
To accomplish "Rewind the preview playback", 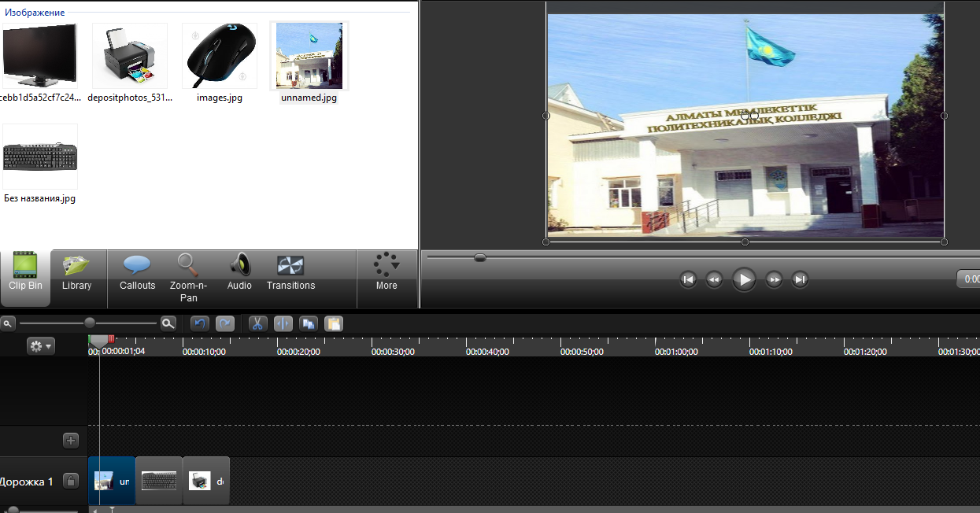I will (x=714, y=279).
